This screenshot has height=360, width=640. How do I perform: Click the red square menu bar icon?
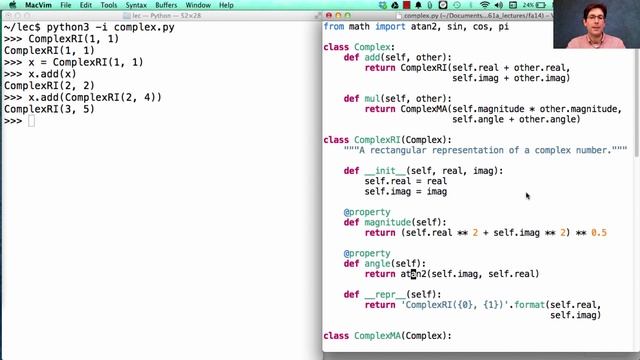407,5
